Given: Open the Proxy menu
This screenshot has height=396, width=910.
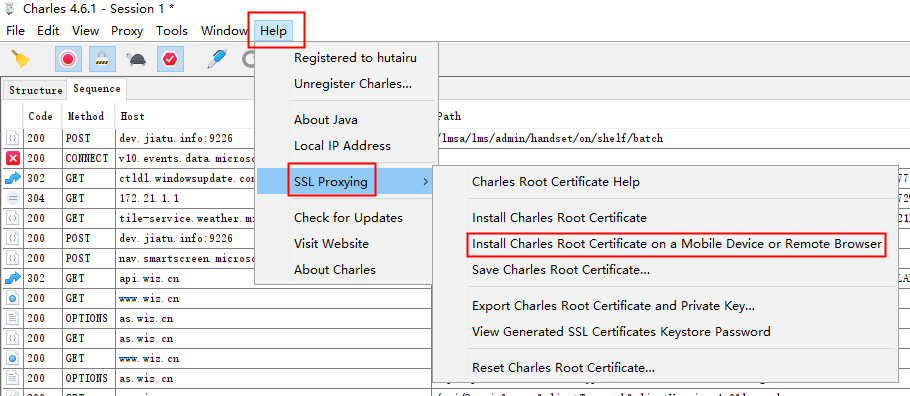Looking at the screenshot, I should (x=127, y=31).
